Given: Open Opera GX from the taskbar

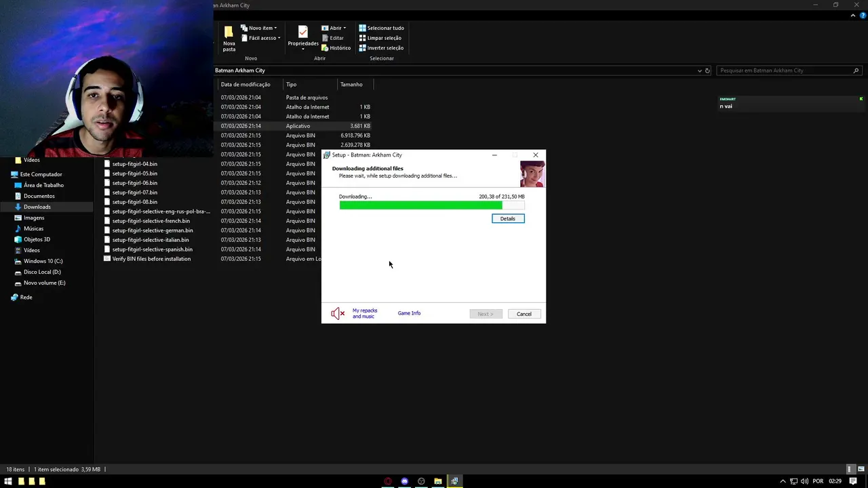Looking at the screenshot, I should click(388, 481).
